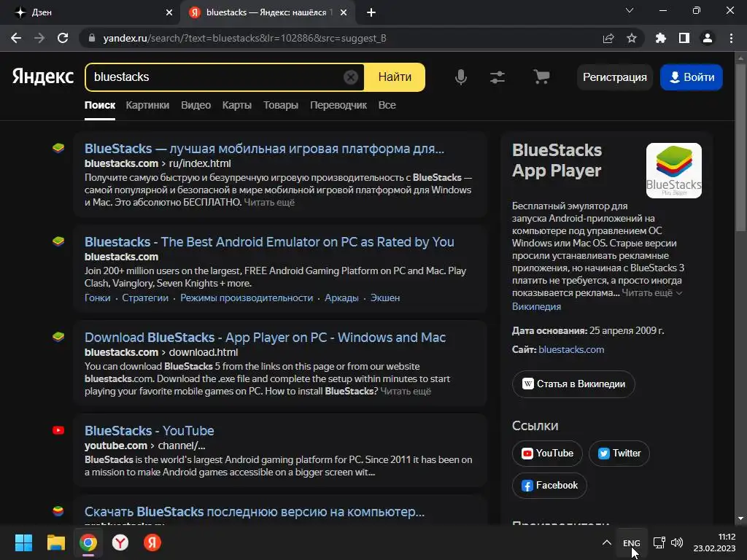The image size is (747, 560).
Task: Clear the search box with the X icon
Action: [x=351, y=77]
